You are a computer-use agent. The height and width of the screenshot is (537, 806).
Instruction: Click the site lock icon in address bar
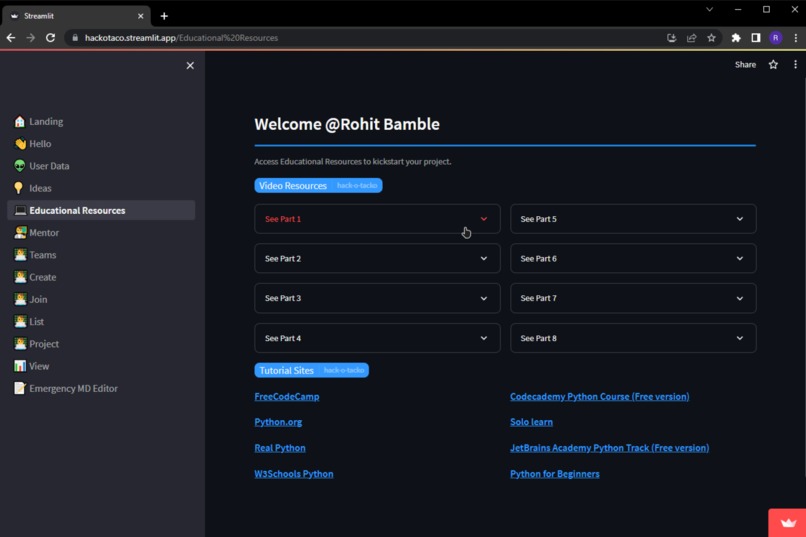(x=75, y=38)
